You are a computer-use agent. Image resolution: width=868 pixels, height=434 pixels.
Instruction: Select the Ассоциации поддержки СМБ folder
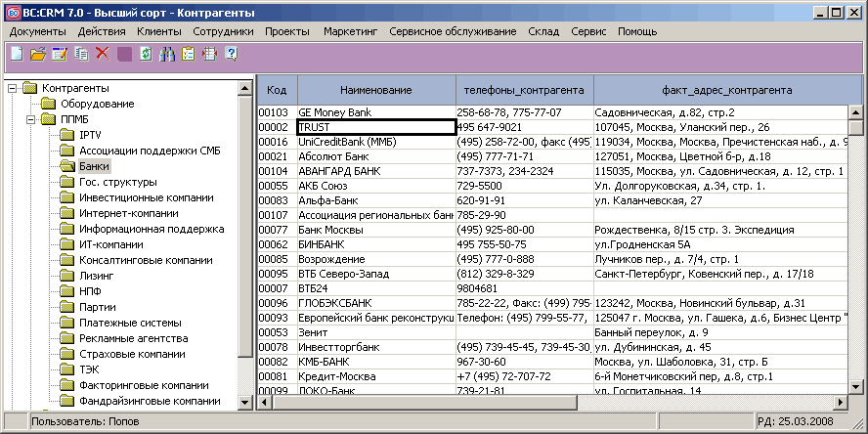click(x=151, y=151)
